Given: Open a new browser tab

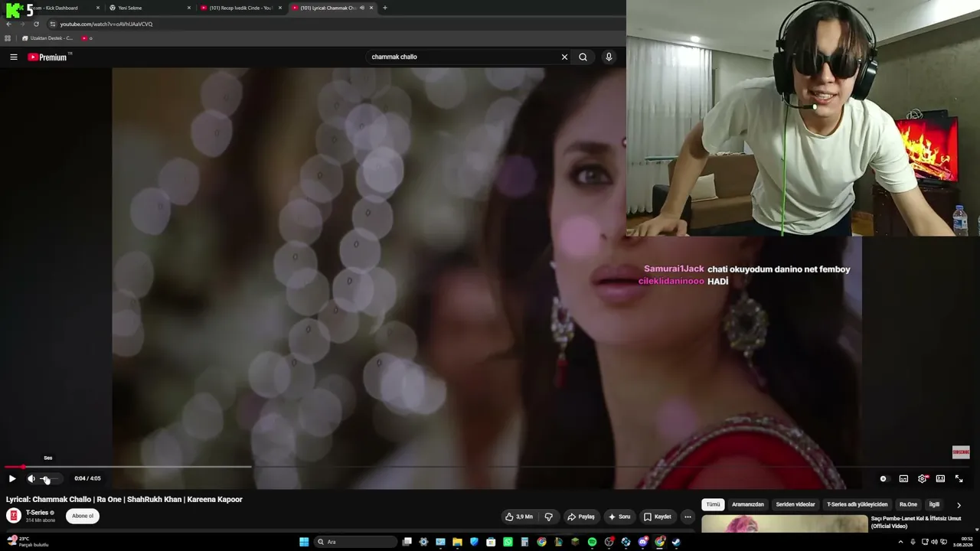Looking at the screenshot, I should click(385, 8).
